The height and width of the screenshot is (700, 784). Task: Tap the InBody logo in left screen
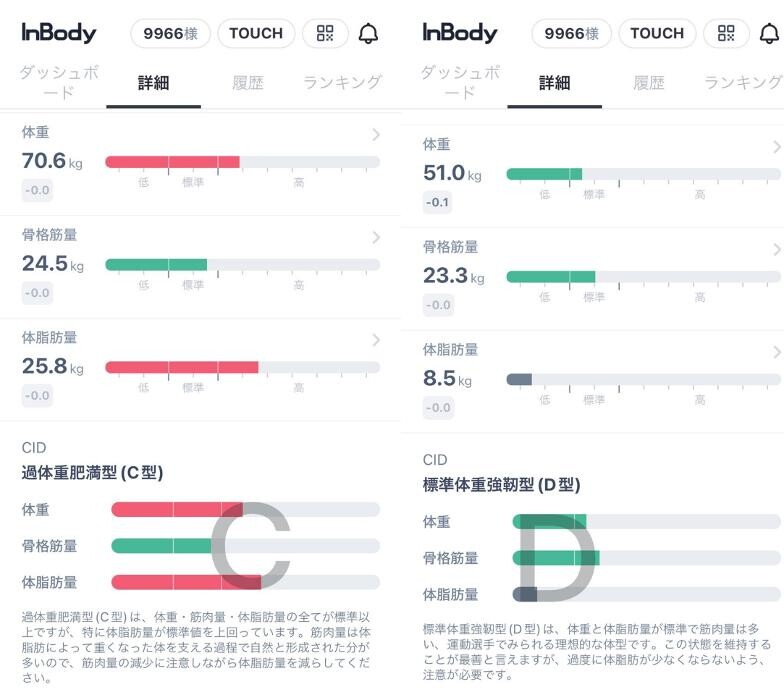[x=59, y=33]
